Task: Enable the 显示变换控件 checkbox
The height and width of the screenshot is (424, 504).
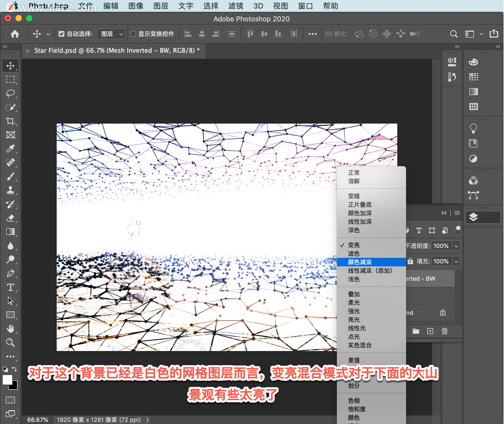Action: coord(133,34)
